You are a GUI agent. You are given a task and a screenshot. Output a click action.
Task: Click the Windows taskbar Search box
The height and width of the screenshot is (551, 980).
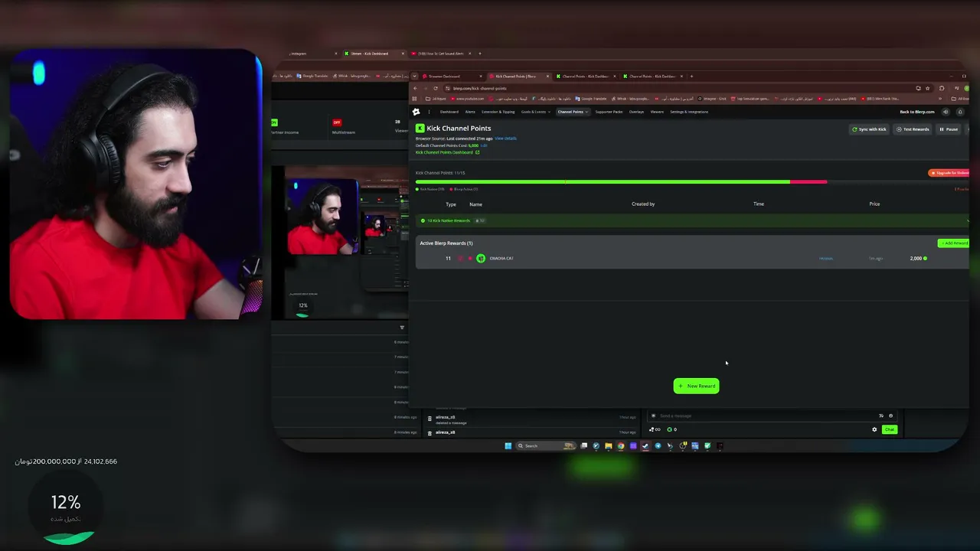(x=545, y=446)
